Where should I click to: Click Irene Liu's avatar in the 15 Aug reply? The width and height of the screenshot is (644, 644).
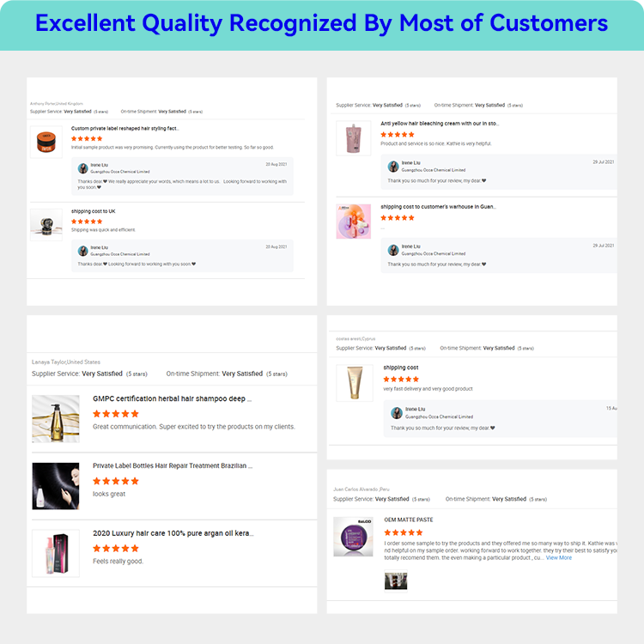[396, 413]
